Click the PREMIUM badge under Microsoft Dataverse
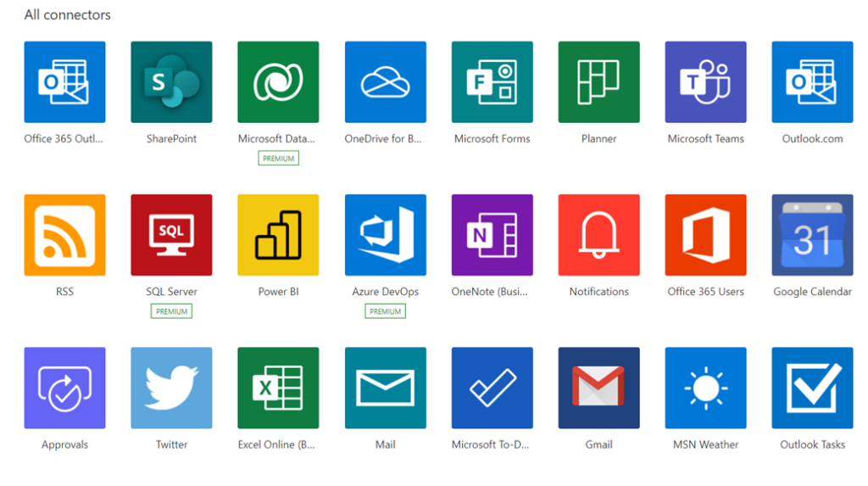 pyautogui.click(x=278, y=159)
